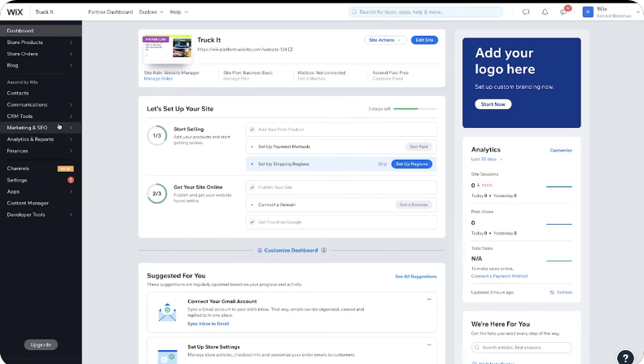The width and height of the screenshot is (644, 364).
Task: Toggle the Add Your First Product checkmark
Action: click(x=252, y=129)
